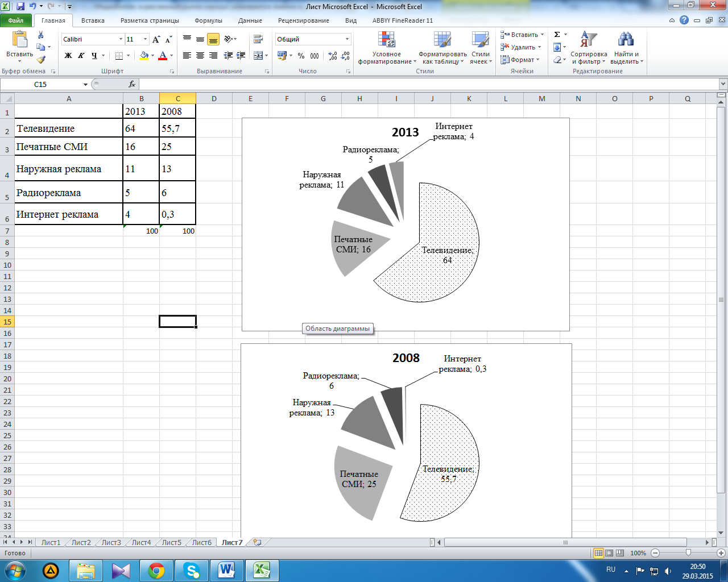Switch to the Формулы ribbon tab

pyautogui.click(x=208, y=20)
